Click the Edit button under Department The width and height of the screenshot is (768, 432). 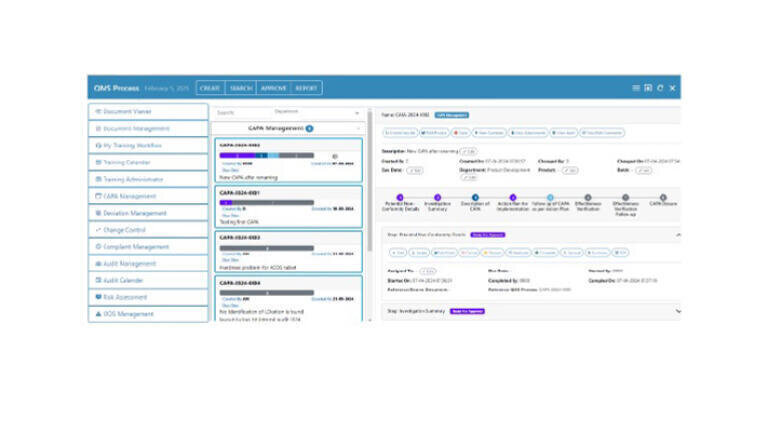pos(469,178)
